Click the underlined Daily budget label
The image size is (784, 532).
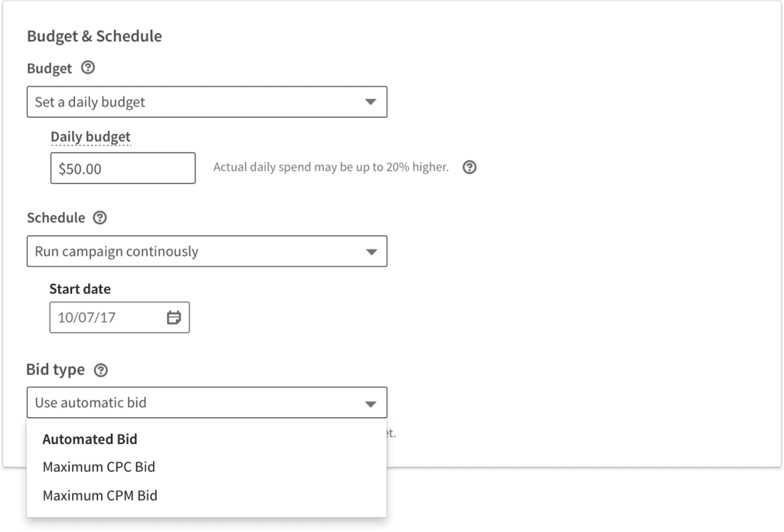pyautogui.click(x=90, y=137)
